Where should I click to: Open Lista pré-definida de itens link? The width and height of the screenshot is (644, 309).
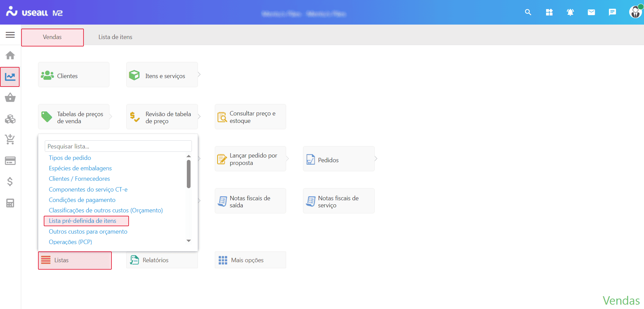(x=82, y=221)
